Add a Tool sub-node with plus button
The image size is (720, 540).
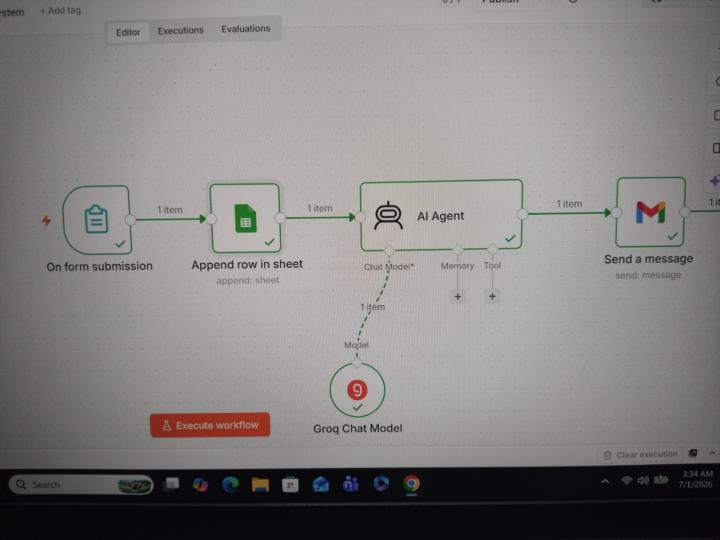tap(492, 296)
